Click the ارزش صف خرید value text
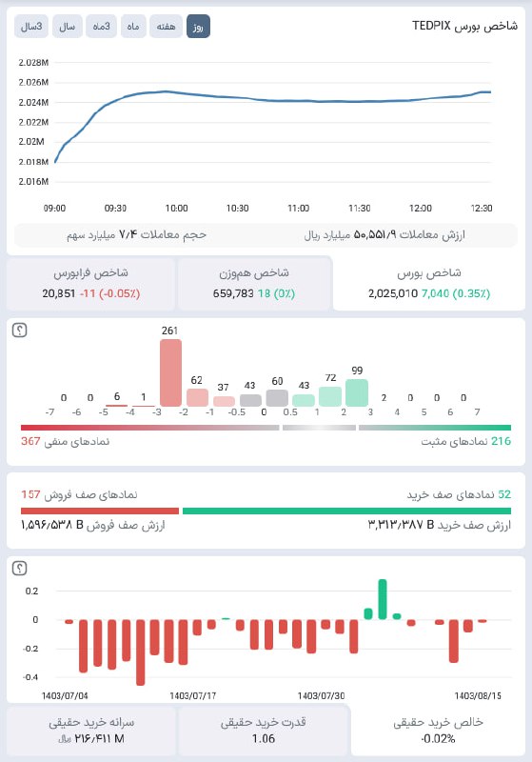Screen dimensions: 532x762 coord(440,525)
